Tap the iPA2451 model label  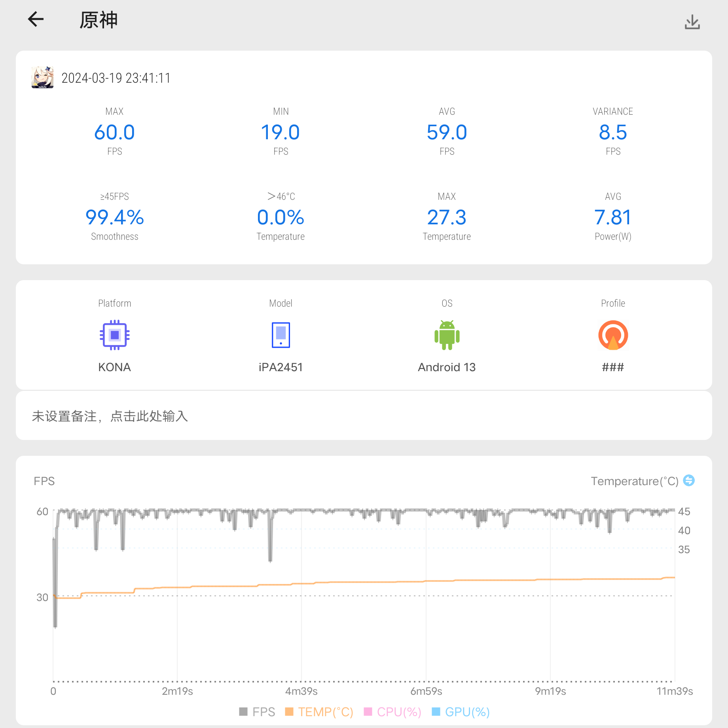coord(281,367)
